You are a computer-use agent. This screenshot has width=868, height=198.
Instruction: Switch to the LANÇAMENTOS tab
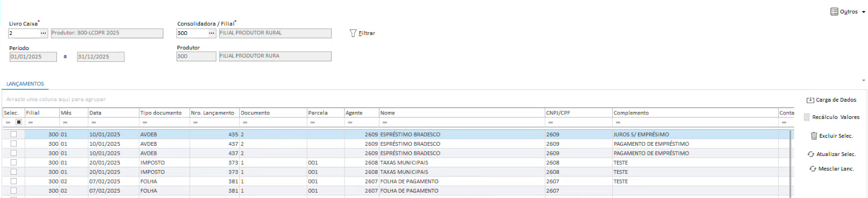25,84
